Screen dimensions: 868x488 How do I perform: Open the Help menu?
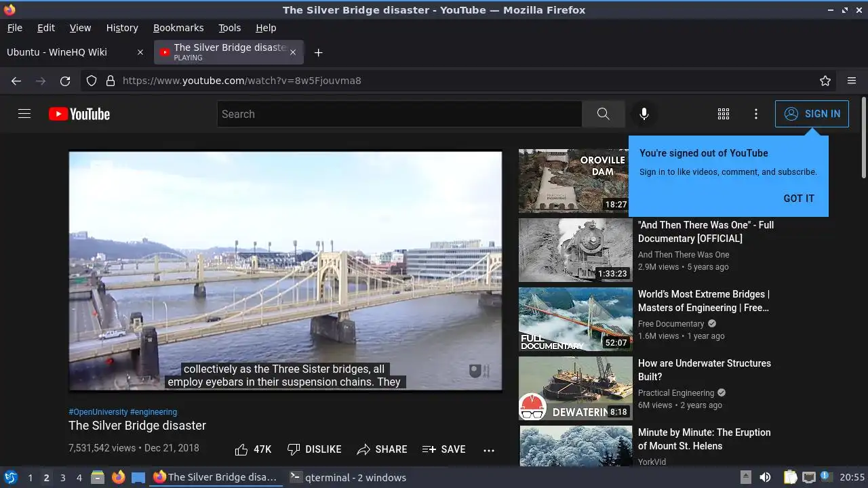[x=266, y=28]
